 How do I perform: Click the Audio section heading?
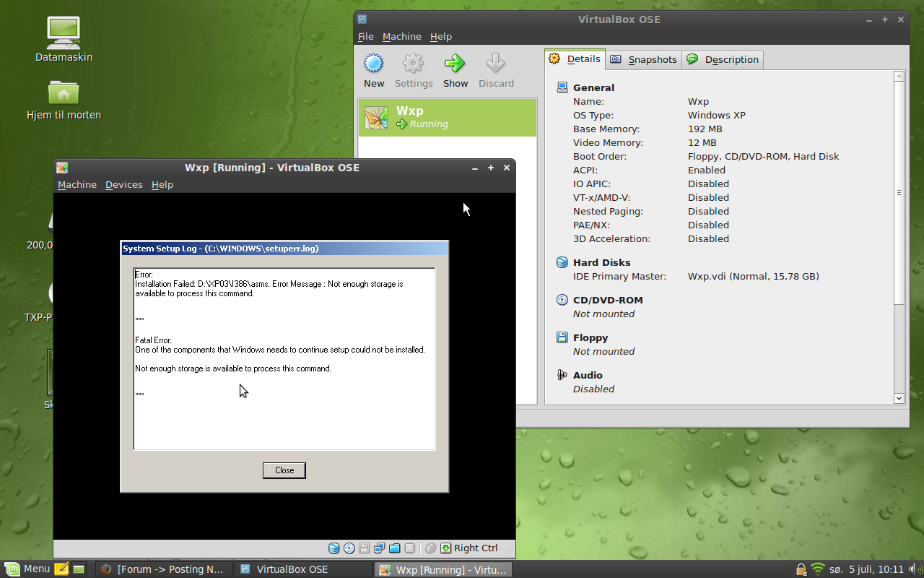[x=588, y=375]
